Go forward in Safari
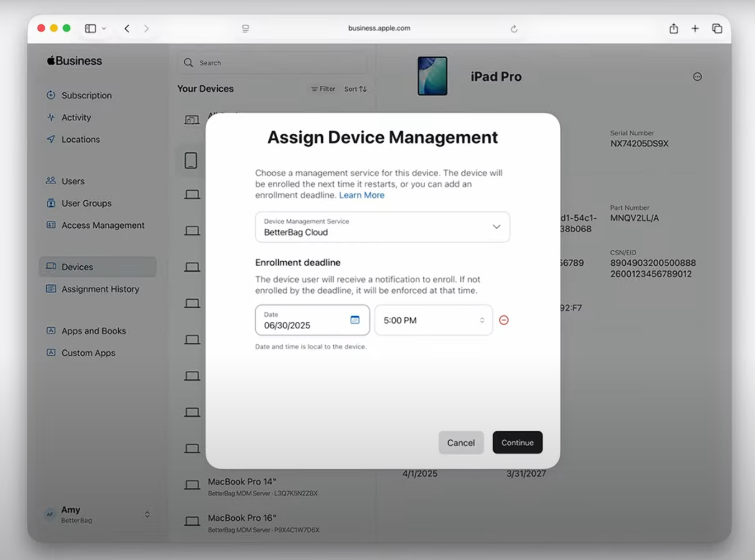This screenshot has height=560, width=755. (146, 28)
